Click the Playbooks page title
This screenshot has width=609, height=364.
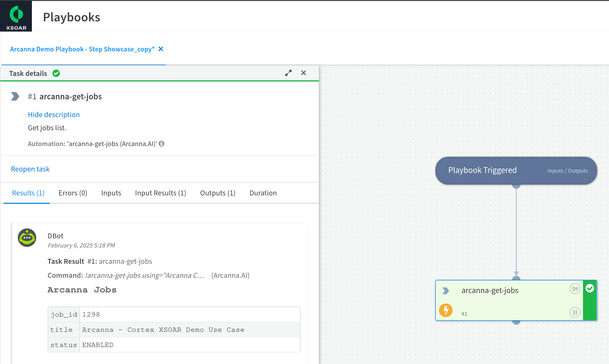point(72,17)
